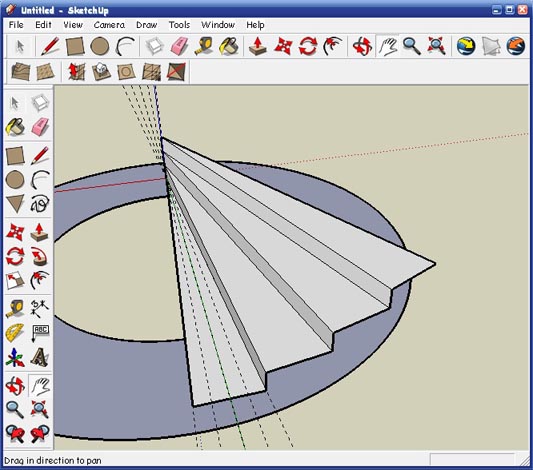Open the Camera menu
The height and width of the screenshot is (470, 533).
[x=109, y=25]
